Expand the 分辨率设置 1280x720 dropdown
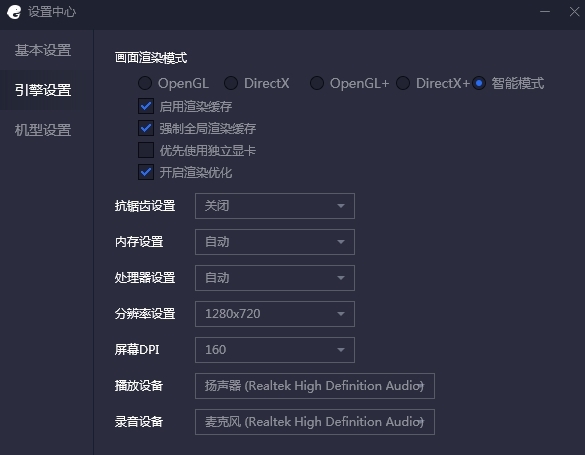The image size is (585, 455). (x=275, y=314)
